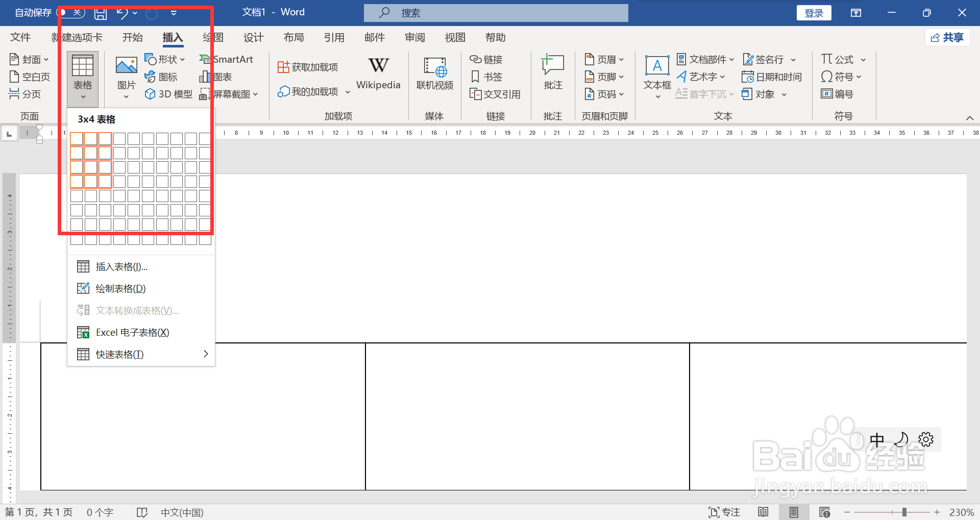The width and height of the screenshot is (980, 520).
Task: Click the zoom out minus button
Action: [x=847, y=512]
